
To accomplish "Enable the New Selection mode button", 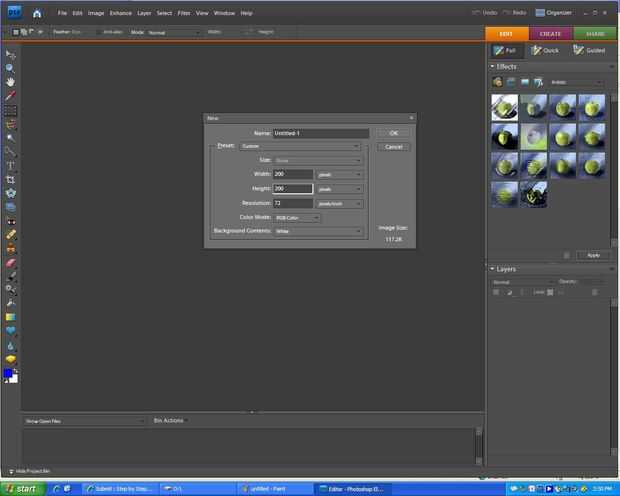I will pyautogui.click(x=16, y=32).
